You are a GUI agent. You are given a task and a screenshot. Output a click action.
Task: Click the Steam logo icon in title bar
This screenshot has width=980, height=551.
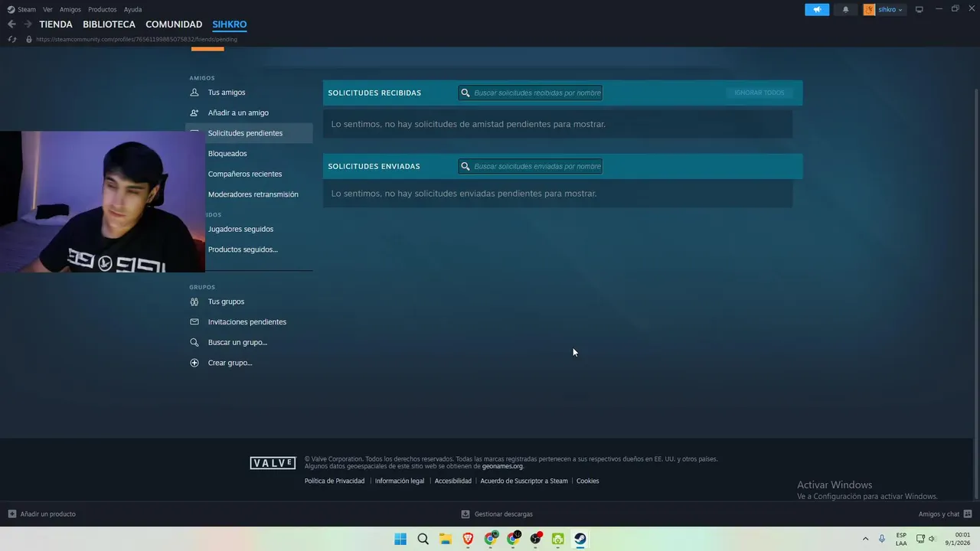pos(11,9)
